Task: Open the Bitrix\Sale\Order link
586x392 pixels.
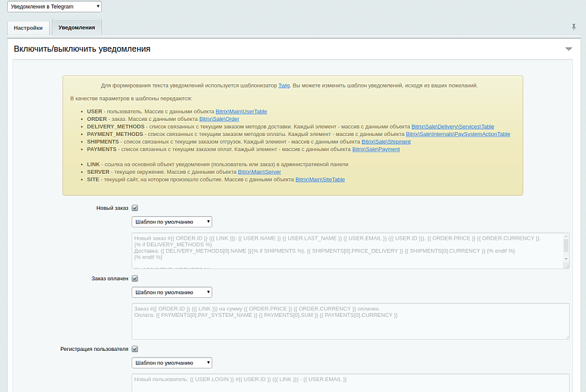Action: point(219,119)
